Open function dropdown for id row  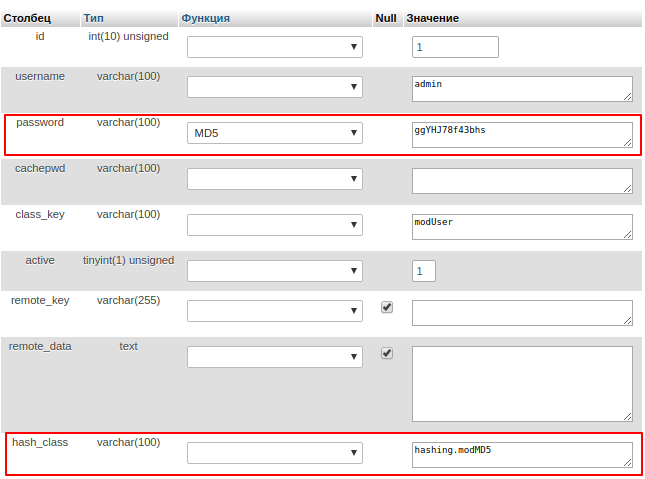(275, 47)
